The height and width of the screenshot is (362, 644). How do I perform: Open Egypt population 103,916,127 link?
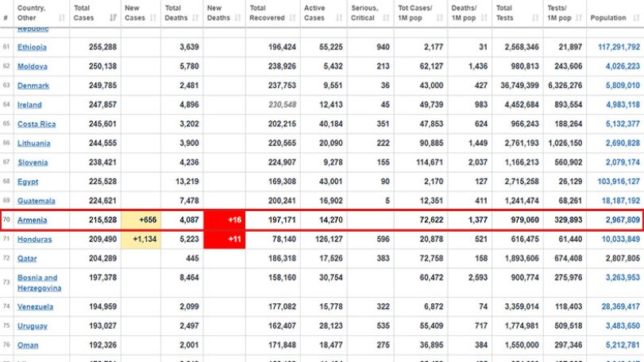619,182
